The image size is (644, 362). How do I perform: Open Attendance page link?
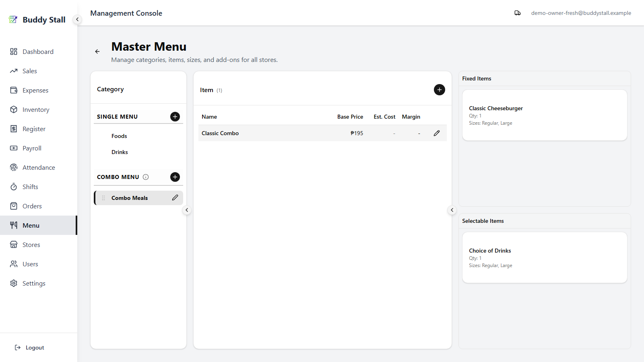(x=38, y=167)
